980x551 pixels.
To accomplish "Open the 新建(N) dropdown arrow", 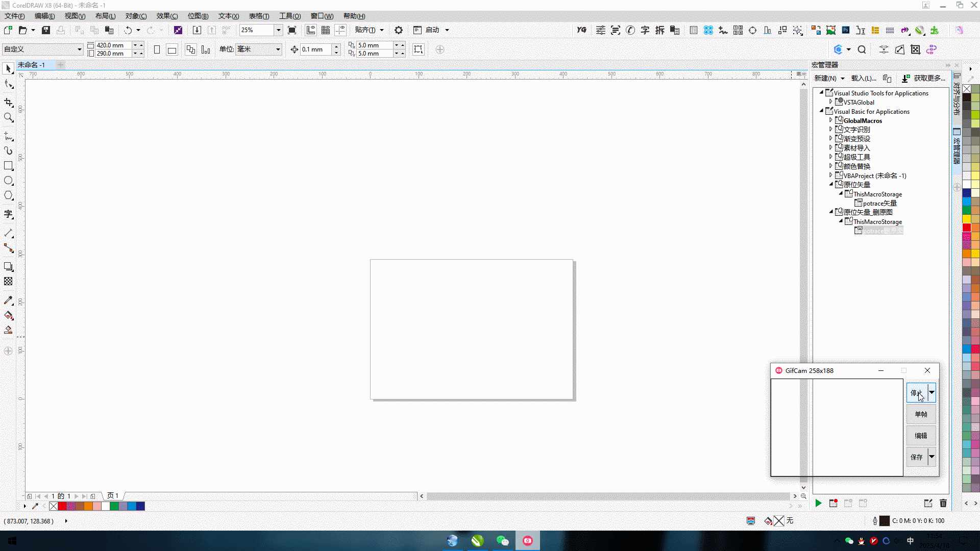I will (x=842, y=78).
